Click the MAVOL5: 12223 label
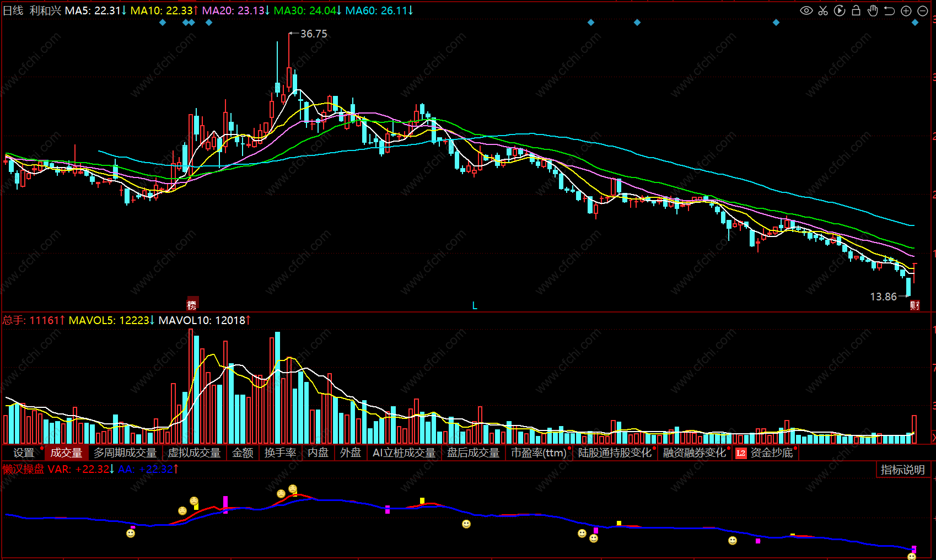Screen dimensions: 936x560 click(x=112, y=320)
